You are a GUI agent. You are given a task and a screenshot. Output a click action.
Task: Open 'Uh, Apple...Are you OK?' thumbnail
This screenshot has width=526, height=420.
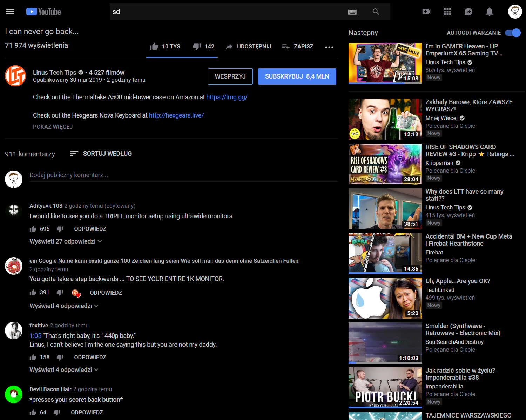point(385,298)
